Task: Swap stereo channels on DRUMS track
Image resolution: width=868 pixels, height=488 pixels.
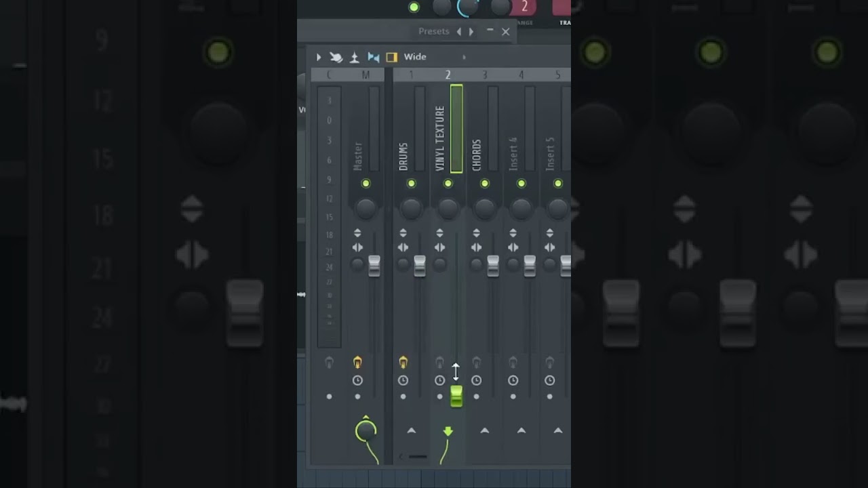Action: (403, 248)
